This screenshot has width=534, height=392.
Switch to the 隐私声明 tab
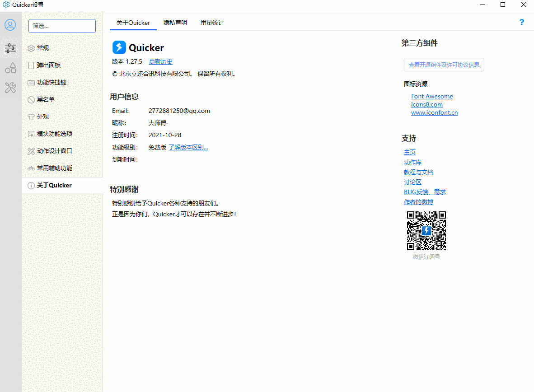point(175,22)
